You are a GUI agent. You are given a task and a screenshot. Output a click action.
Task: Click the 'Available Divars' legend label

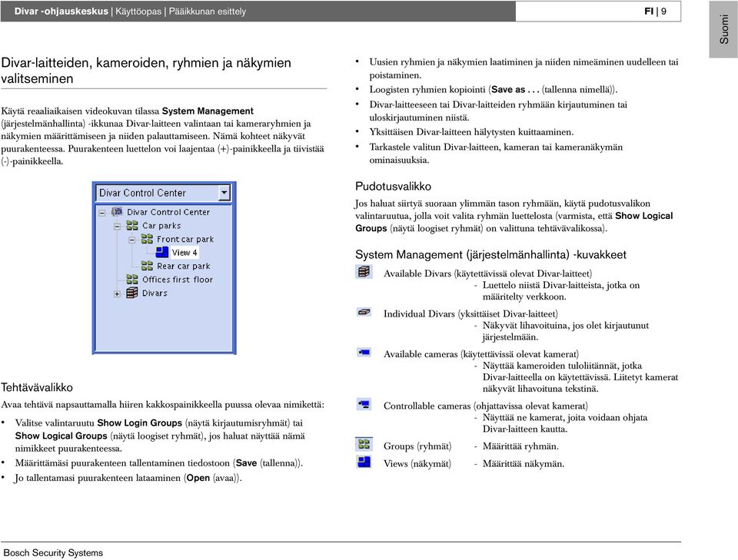tap(417, 273)
